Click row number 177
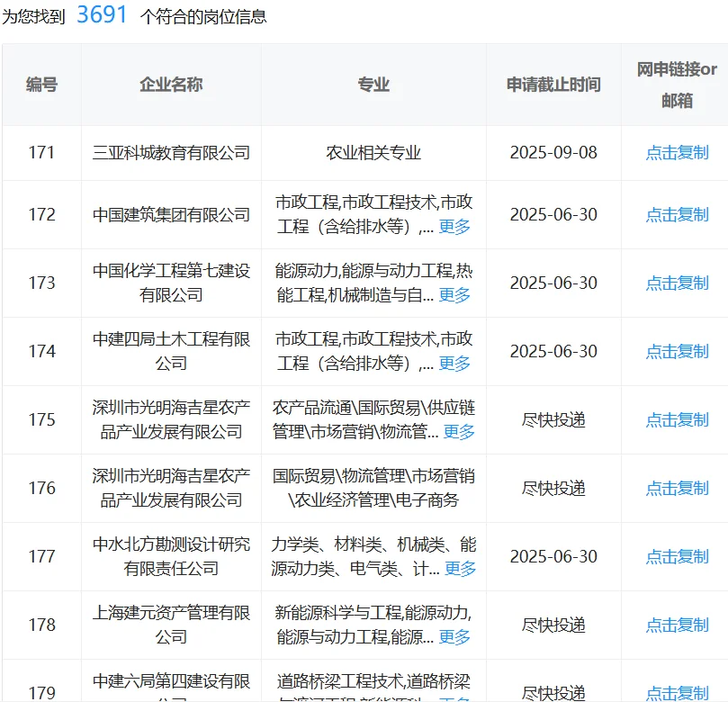 tap(41, 556)
